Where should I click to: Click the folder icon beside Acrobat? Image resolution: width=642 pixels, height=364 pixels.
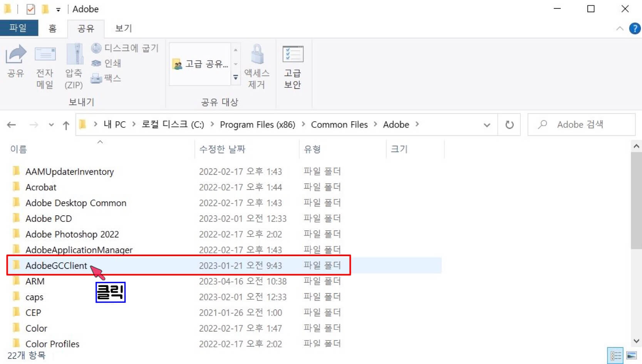[x=16, y=187]
